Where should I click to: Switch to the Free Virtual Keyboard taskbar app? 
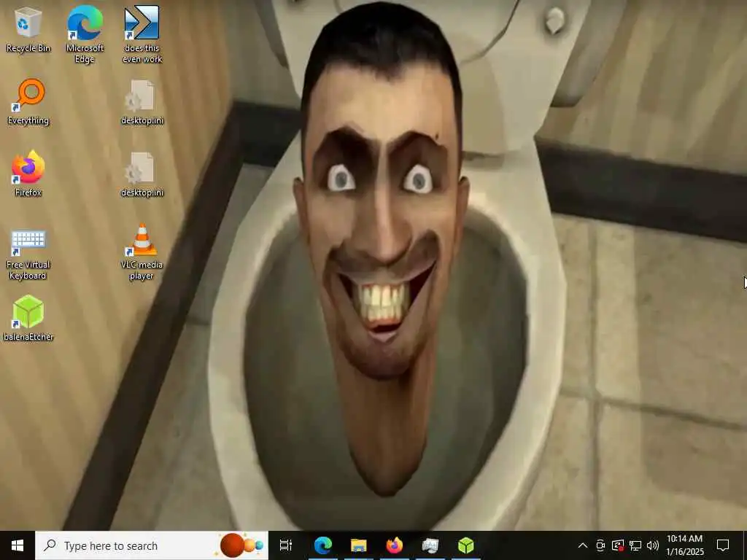[x=430, y=545]
